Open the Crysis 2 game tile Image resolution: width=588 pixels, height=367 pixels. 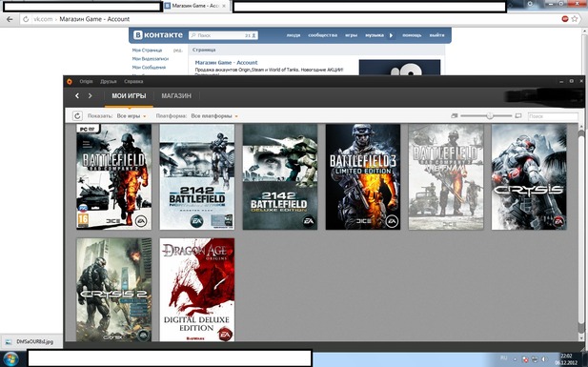click(114, 290)
